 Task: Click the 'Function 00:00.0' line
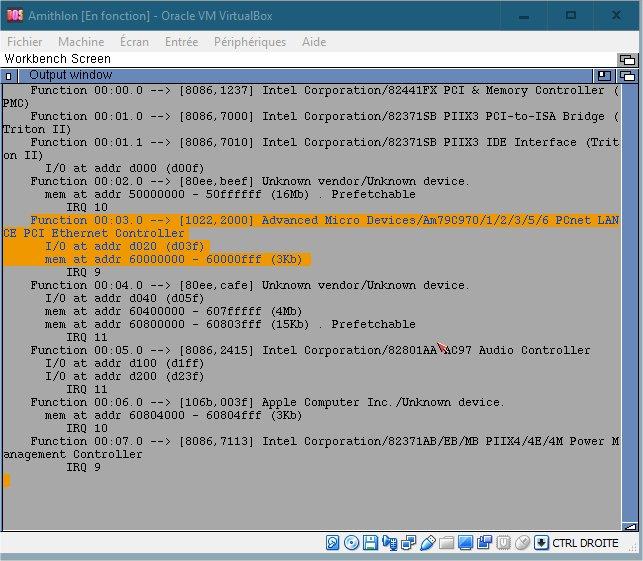(x=311, y=97)
